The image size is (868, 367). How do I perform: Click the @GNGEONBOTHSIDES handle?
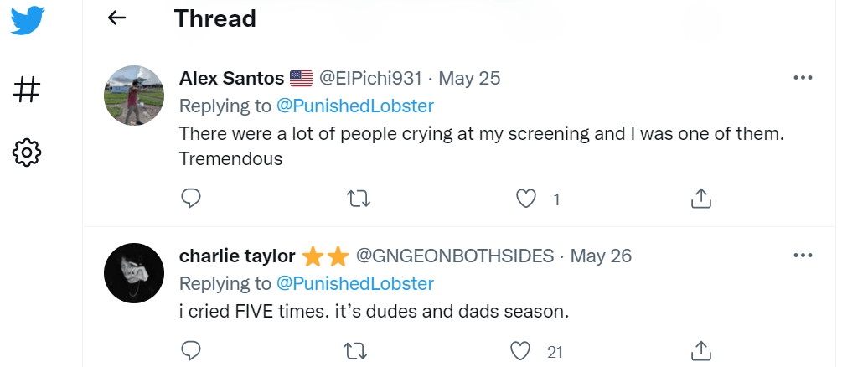(x=455, y=256)
